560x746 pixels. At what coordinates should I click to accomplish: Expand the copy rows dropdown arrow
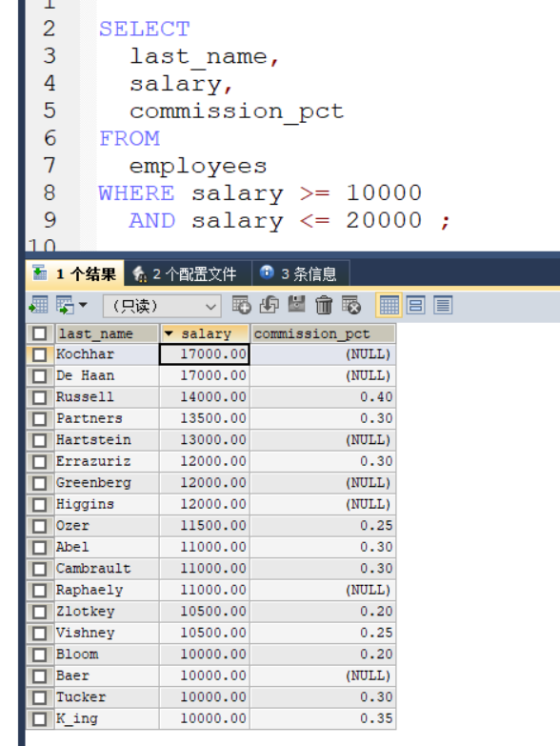pyautogui.click(x=83, y=305)
